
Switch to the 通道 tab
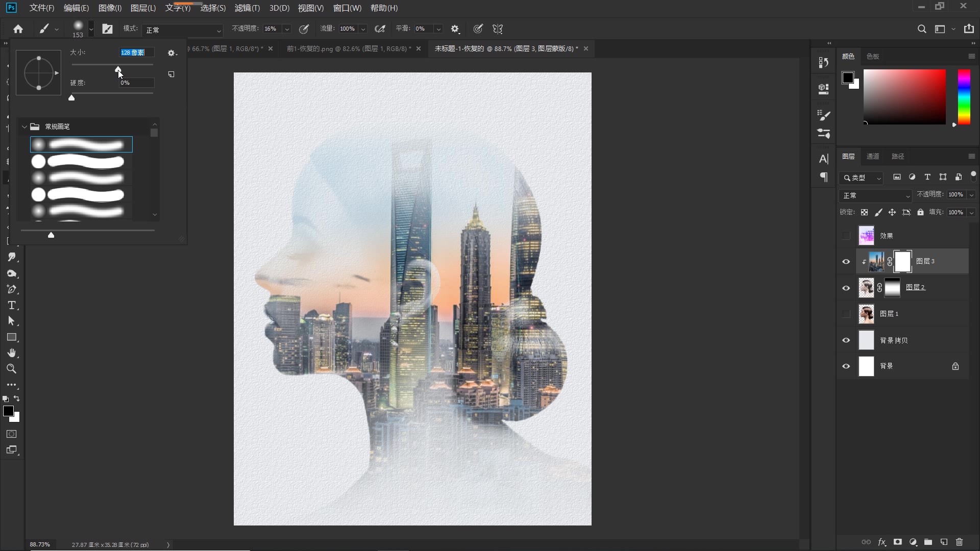click(873, 156)
